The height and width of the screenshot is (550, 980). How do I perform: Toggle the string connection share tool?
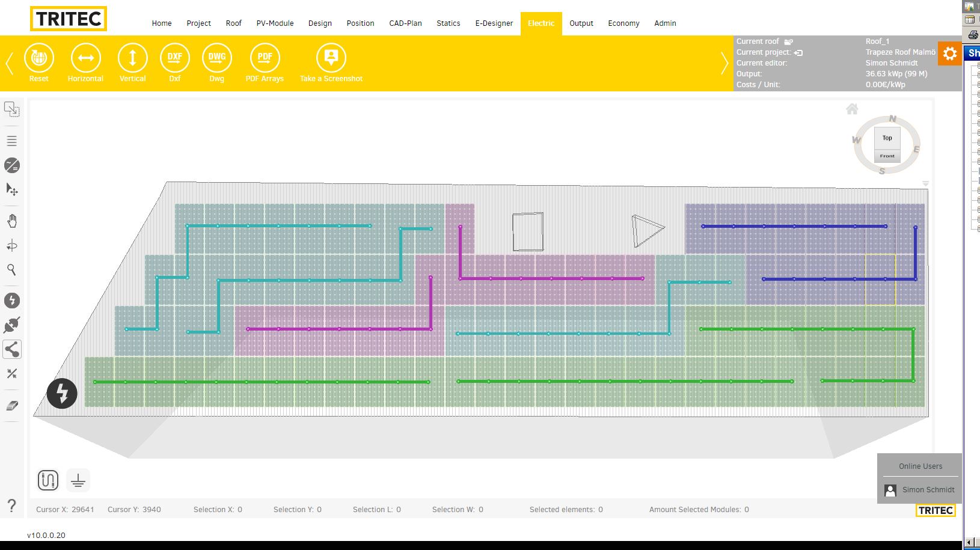click(12, 349)
